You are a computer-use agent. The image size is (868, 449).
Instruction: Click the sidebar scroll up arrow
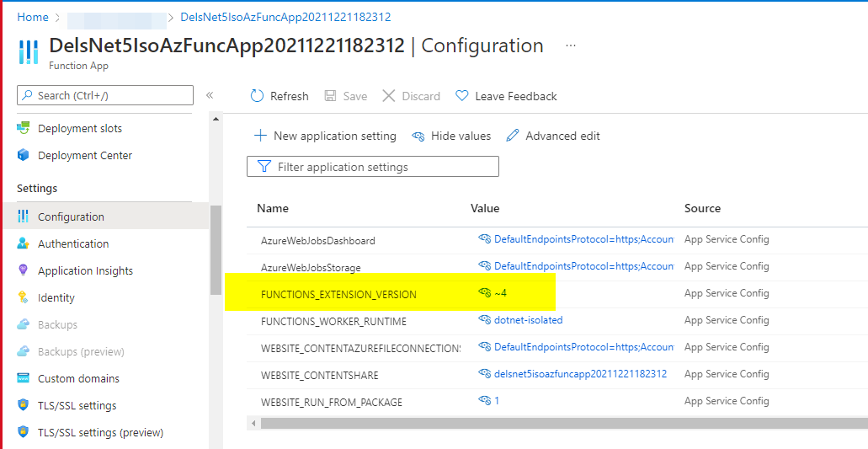point(216,119)
